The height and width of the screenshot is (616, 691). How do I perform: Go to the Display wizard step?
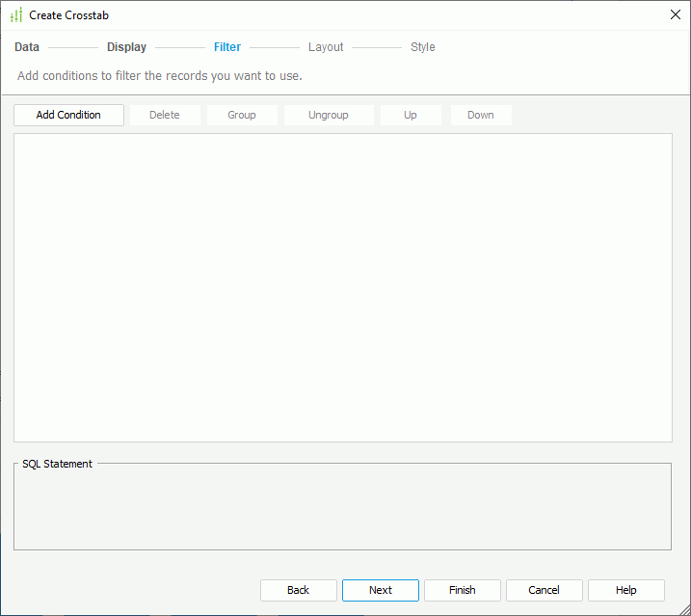click(126, 46)
